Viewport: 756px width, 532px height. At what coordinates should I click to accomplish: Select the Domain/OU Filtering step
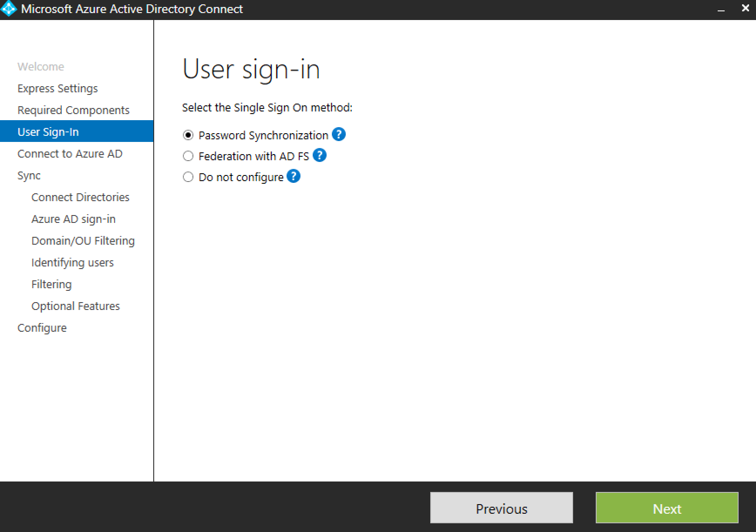coord(83,240)
